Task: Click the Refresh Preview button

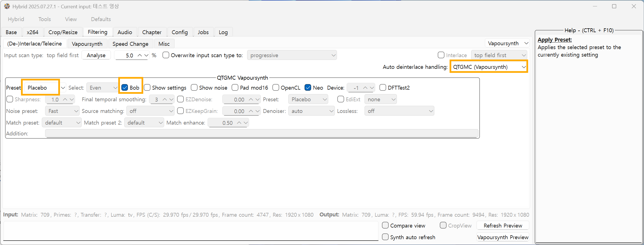Action: 503,226
